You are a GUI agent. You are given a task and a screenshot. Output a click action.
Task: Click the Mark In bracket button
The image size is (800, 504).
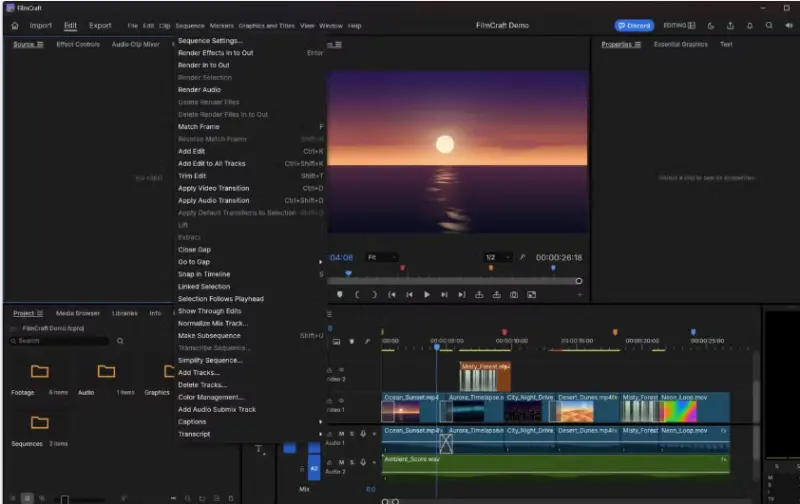click(357, 294)
